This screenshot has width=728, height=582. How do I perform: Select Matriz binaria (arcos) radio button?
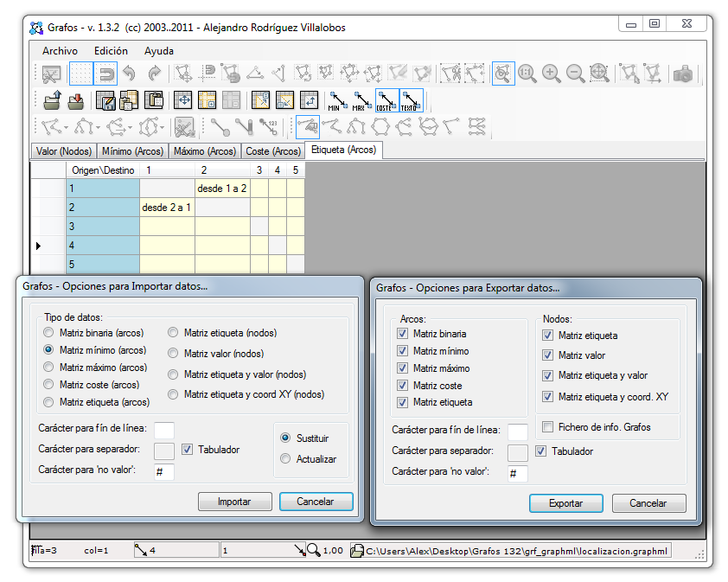(x=49, y=333)
